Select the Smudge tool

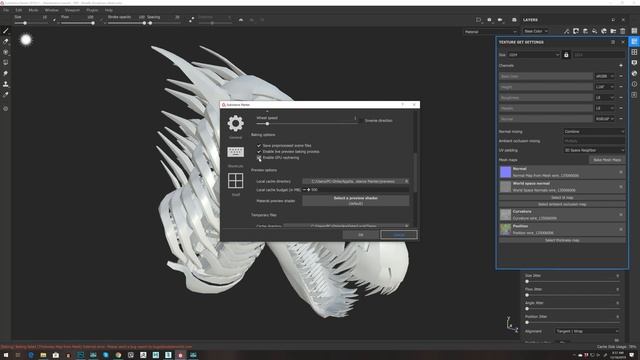click(x=5, y=73)
